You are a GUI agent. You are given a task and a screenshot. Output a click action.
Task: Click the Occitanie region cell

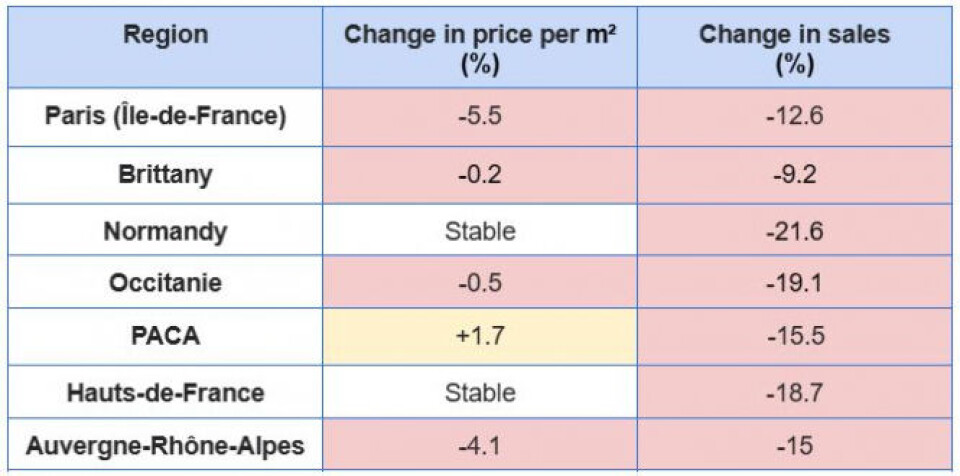point(165,283)
